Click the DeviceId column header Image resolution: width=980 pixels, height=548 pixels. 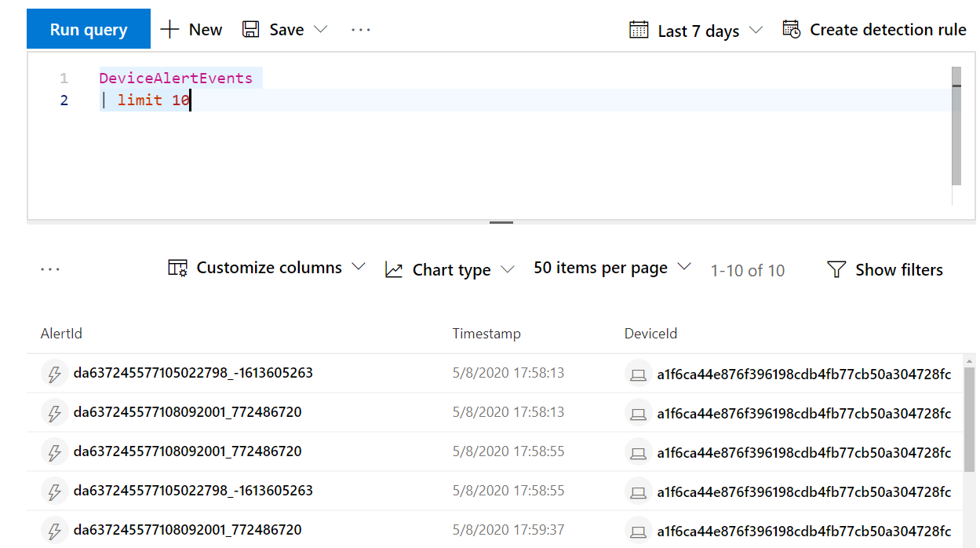click(650, 334)
